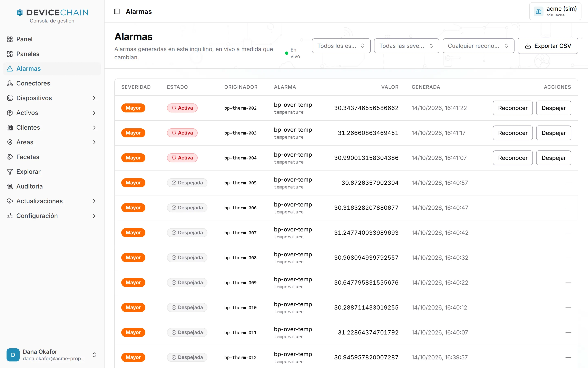
Task: Click value 30.968094939792557
Action: [366, 258]
